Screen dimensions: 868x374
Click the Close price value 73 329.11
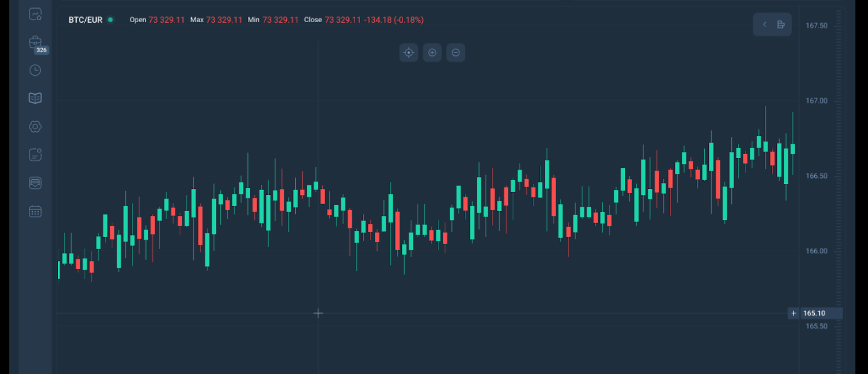click(x=343, y=20)
